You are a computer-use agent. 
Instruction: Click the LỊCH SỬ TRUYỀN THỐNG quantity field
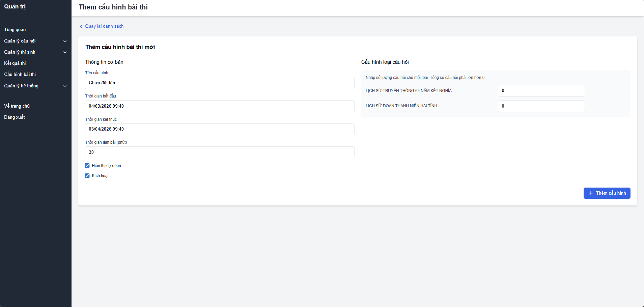tap(541, 91)
